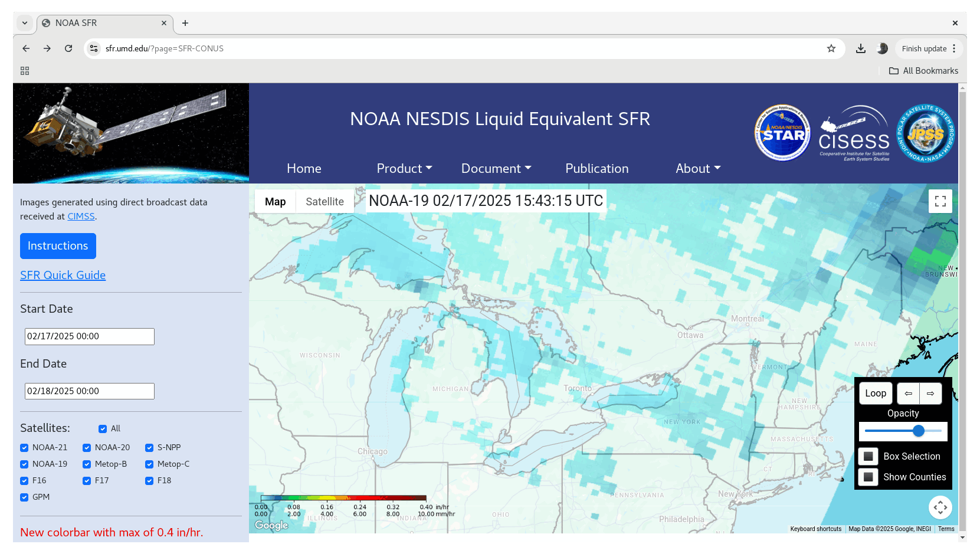Open All Bookmarks folder

pyautogui.click(x=923, y=71)
